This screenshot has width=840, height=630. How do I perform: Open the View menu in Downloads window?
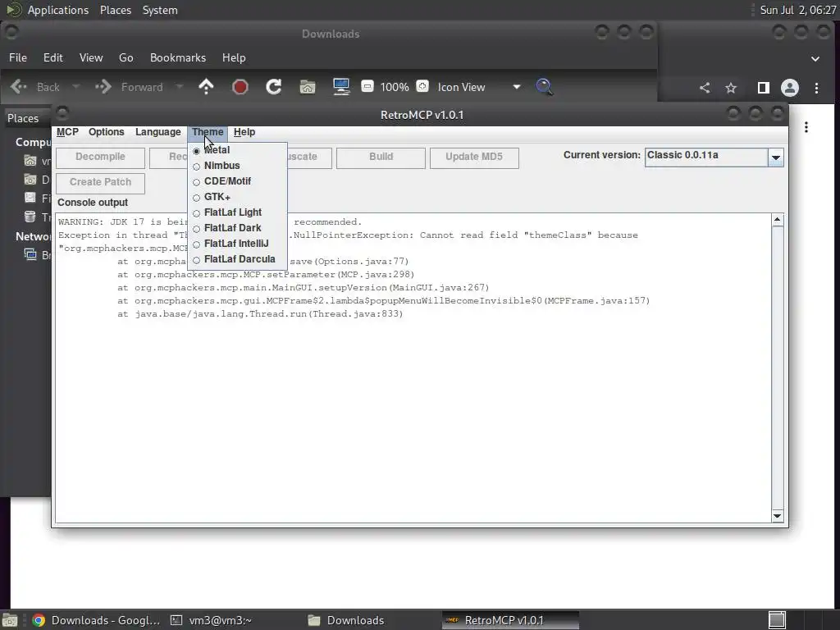tap(91, 58)
